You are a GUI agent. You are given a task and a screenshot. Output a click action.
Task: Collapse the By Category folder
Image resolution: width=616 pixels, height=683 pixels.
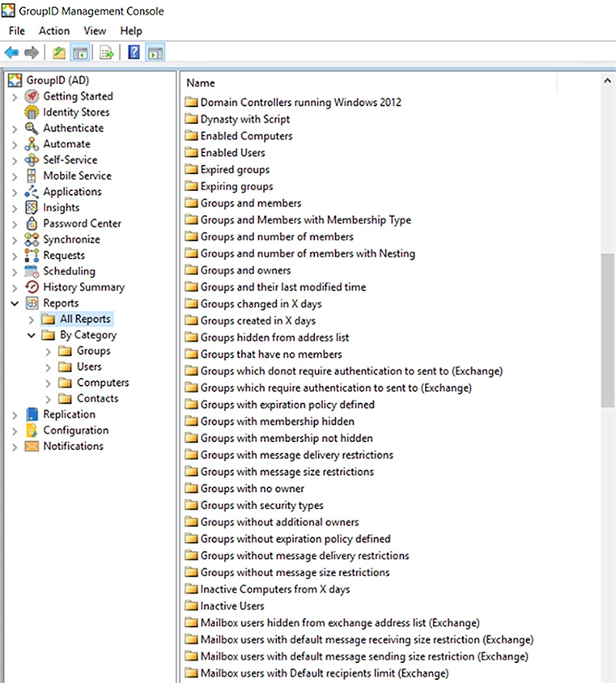[31, 335]
